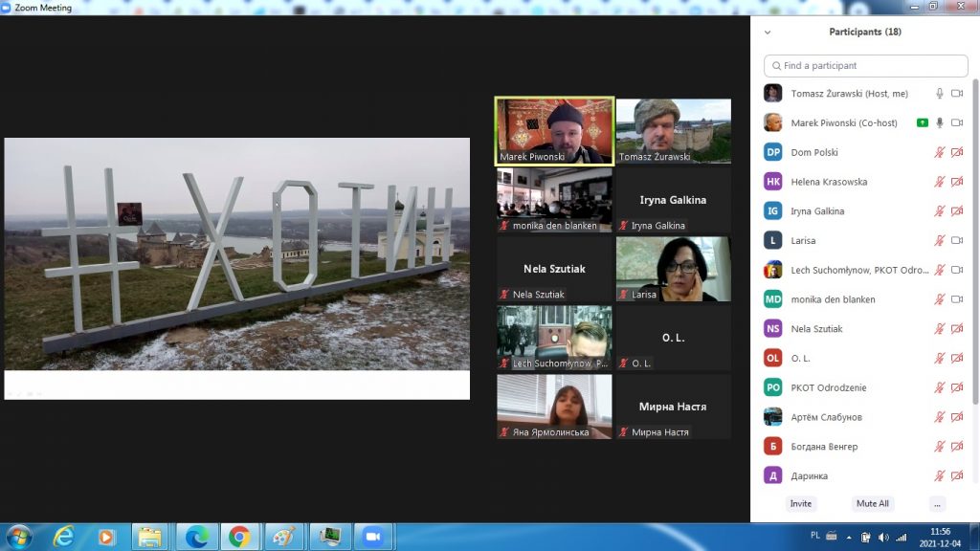Show hidden system tray icons arrow
Screen dimensions: 980x551
pyautogui.click(x=848, y=537)
